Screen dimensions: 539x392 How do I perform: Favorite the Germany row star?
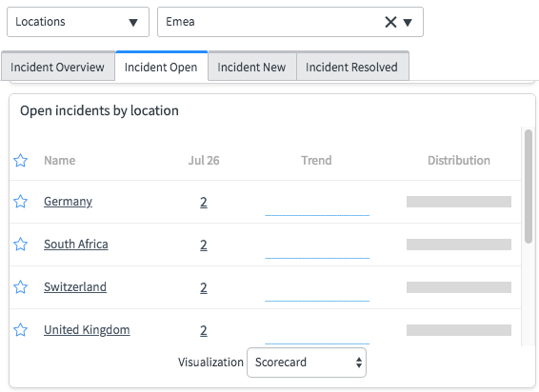pos(20,202)
